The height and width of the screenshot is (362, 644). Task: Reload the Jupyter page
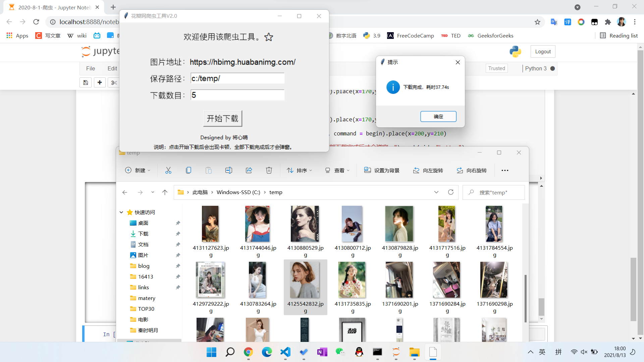(x=36, y=22)
